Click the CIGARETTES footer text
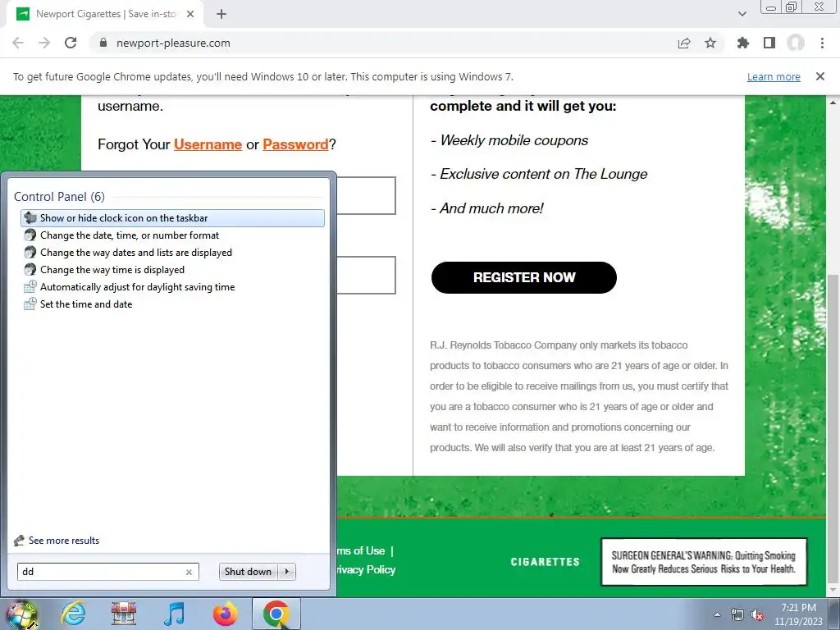This screenshot has height=630, width=840. click(x=545, y=562)
